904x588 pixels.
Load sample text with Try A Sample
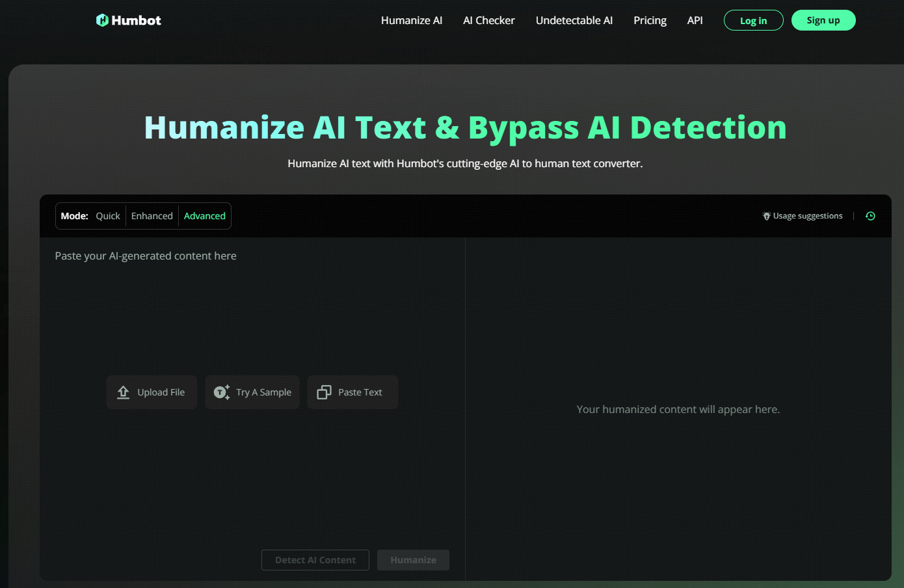pyautogui.click(x=252, y=392)
